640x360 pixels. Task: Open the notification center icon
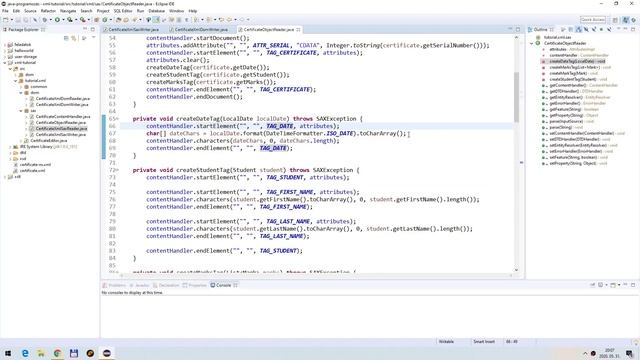point(630,353)
